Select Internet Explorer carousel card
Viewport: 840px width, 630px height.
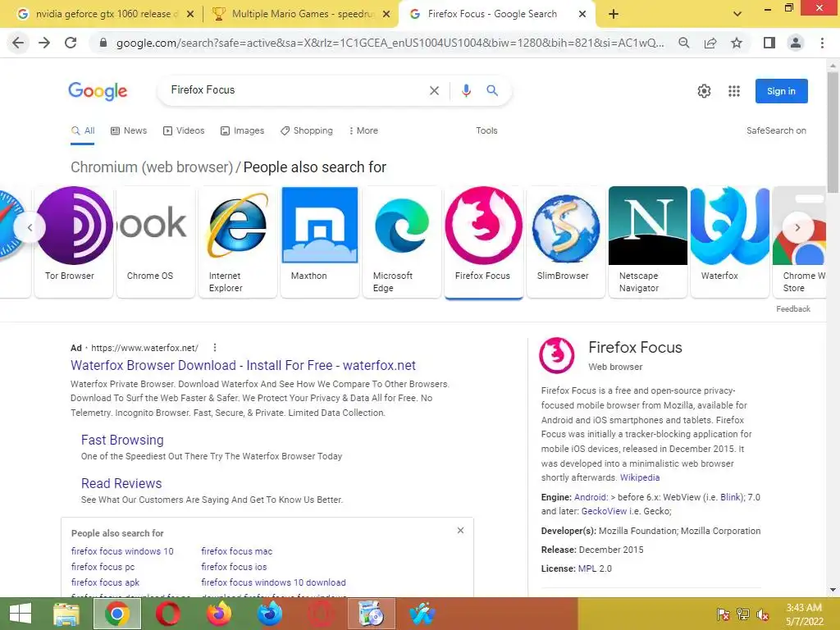coord(238,242)
